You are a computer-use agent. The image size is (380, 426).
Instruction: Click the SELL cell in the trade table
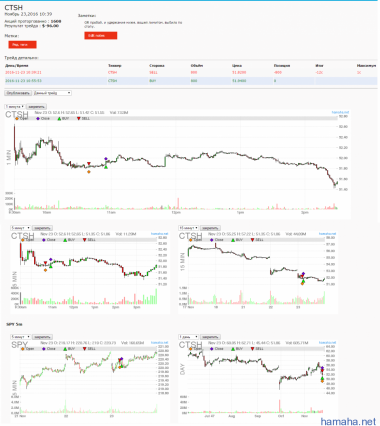pos(153,72)
